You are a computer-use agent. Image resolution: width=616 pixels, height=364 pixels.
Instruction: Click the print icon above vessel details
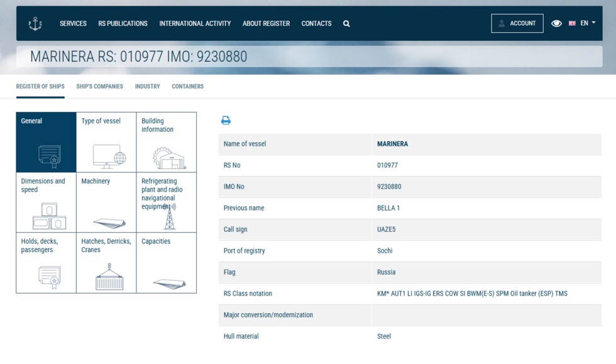pos(226,120)
